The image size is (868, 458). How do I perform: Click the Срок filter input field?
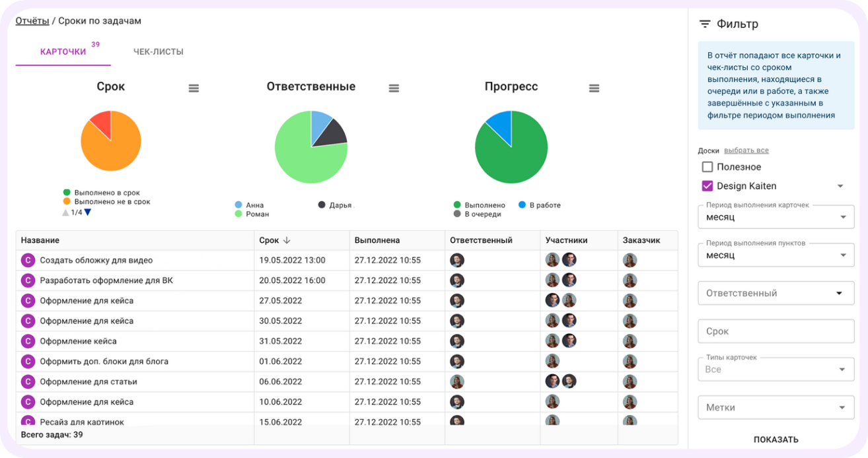point(776,331)
